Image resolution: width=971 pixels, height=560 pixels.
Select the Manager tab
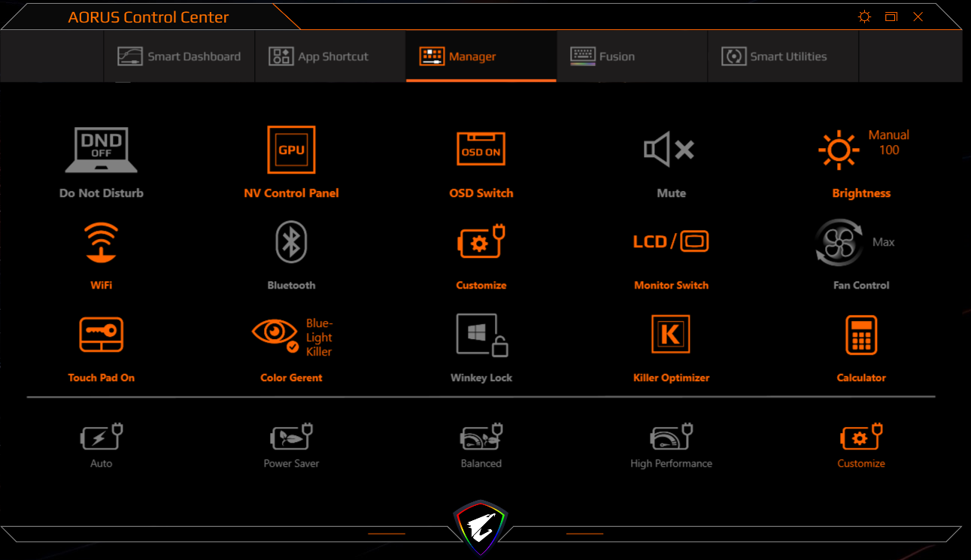click(x=481, y=56)
